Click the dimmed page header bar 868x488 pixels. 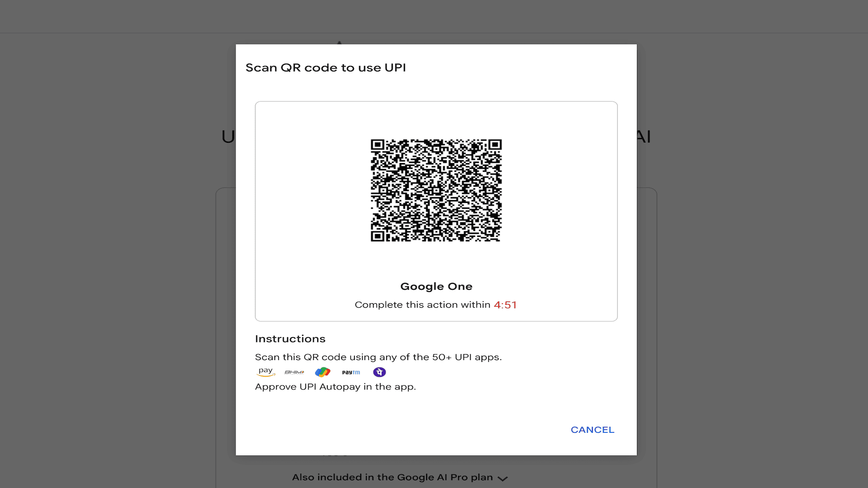pos(434,16)
